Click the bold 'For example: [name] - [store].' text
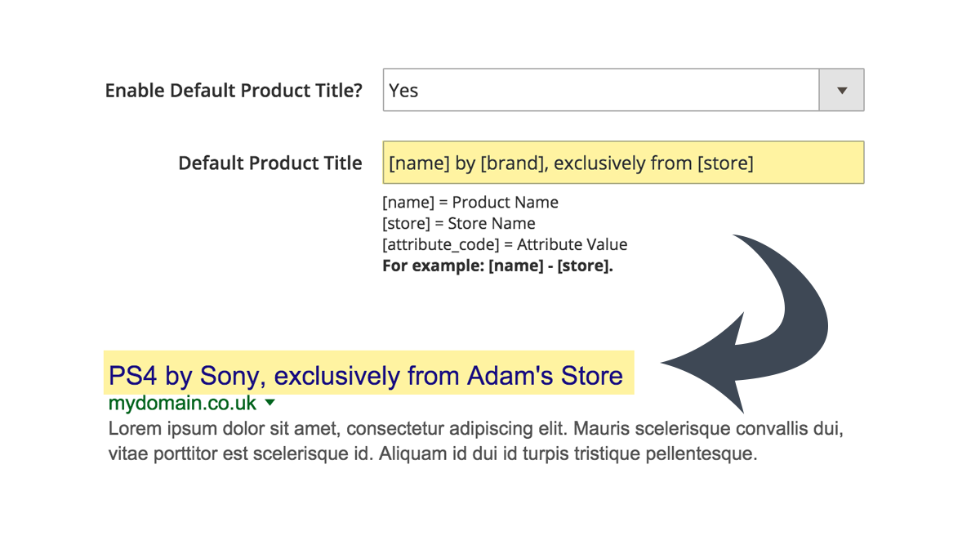The image size is (980, 545). tap(497, 266)
